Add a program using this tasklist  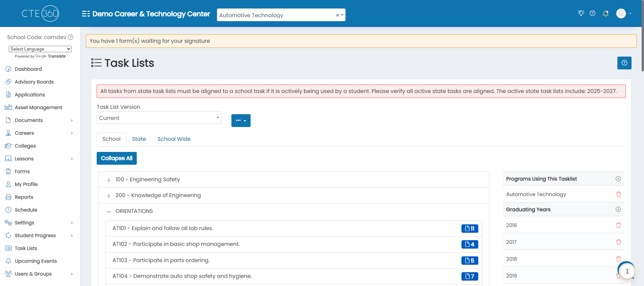point(618,179)
